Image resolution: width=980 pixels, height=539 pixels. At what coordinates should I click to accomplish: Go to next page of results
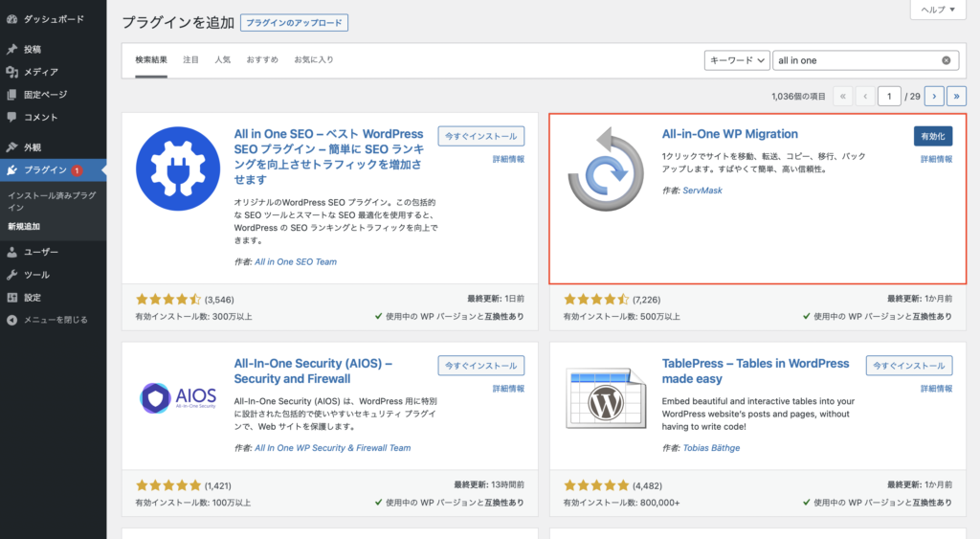pyautogui.click(x=934, y=97)
